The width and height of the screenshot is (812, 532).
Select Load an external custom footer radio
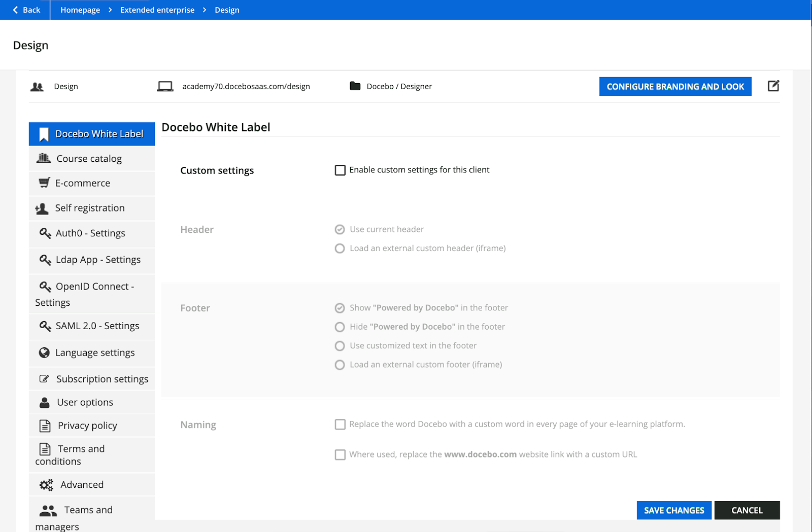pyautogui.click(x=340, y=365)
